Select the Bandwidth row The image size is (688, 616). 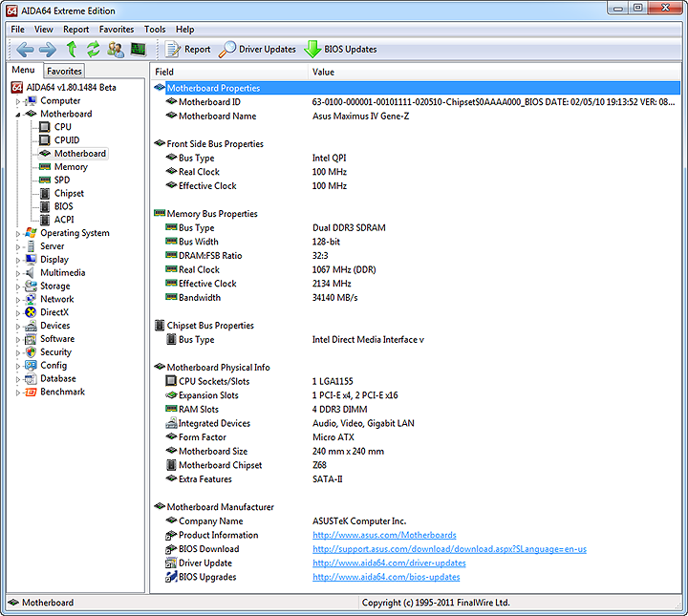point(416,298)
